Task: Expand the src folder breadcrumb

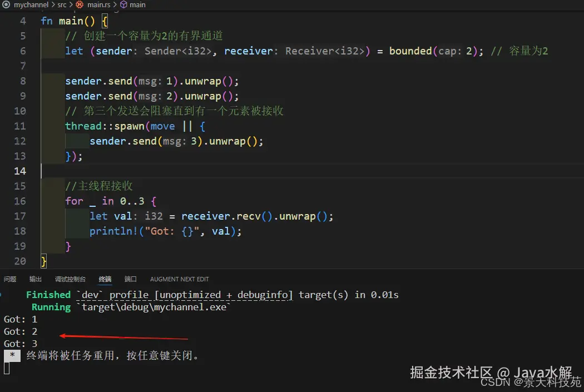Action: (62, 4)
